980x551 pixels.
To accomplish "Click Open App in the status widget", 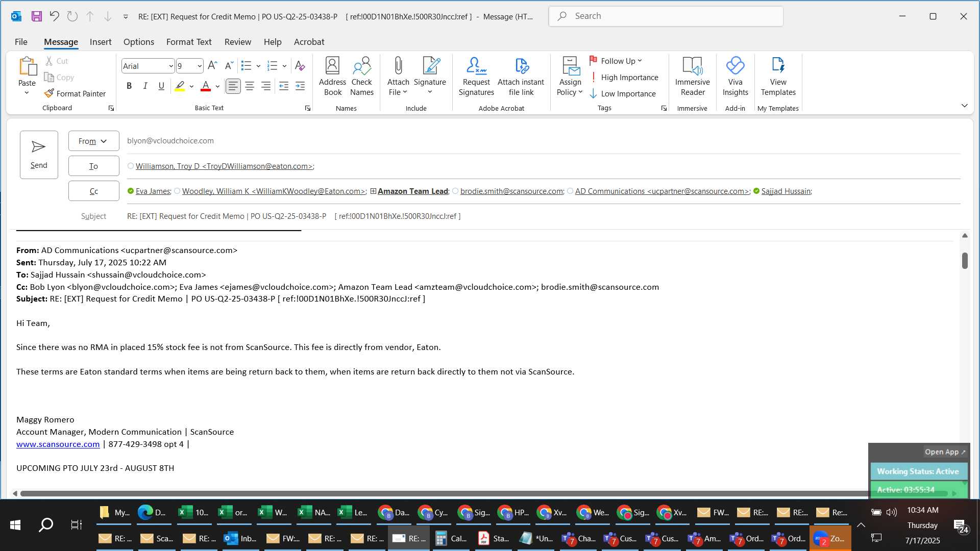I will [945, 452].
